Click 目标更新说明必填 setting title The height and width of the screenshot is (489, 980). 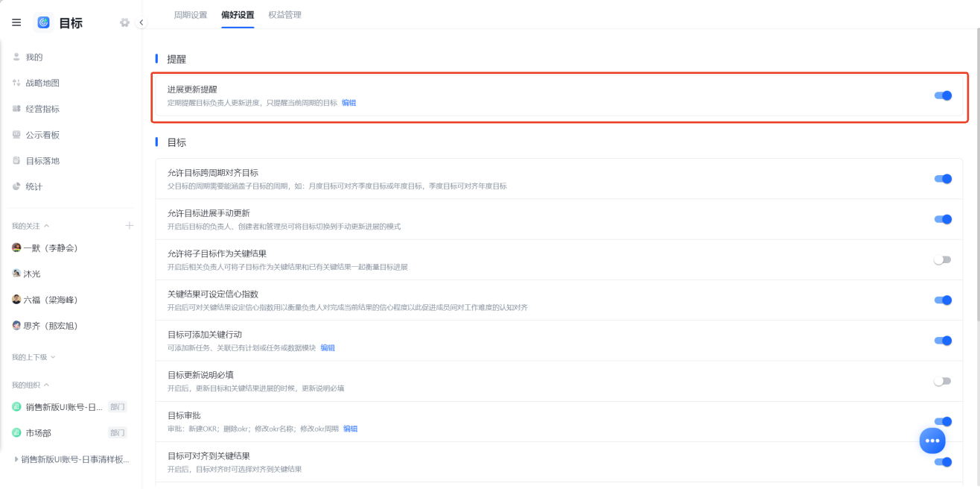point(200,375)
